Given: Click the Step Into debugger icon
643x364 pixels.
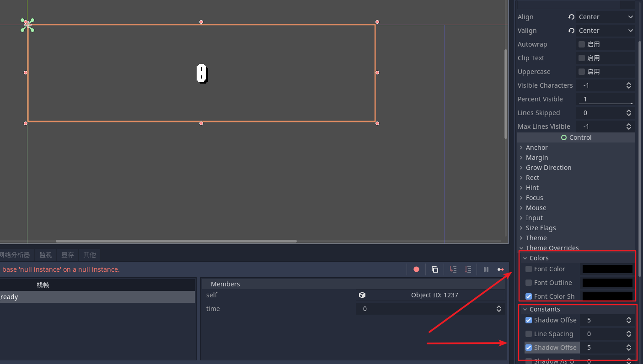Looking at the screenshot, I should pyautogui.click(x=453, y=269).
